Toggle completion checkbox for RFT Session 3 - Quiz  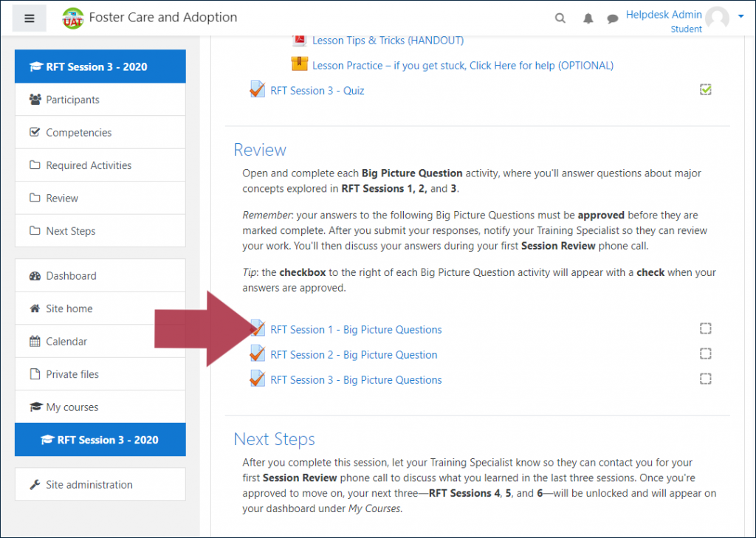coord(705,89)
